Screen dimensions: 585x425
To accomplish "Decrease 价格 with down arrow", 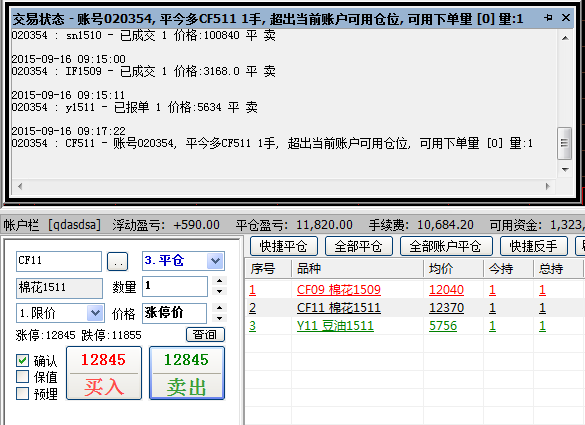I will pyautogui.click(x=219, y=318).
